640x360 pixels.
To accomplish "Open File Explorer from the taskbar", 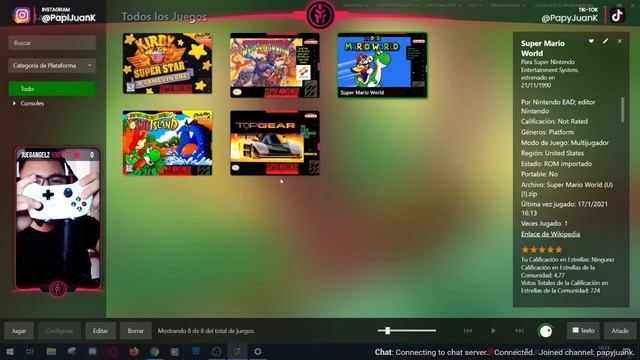I will tap(51, 351).
